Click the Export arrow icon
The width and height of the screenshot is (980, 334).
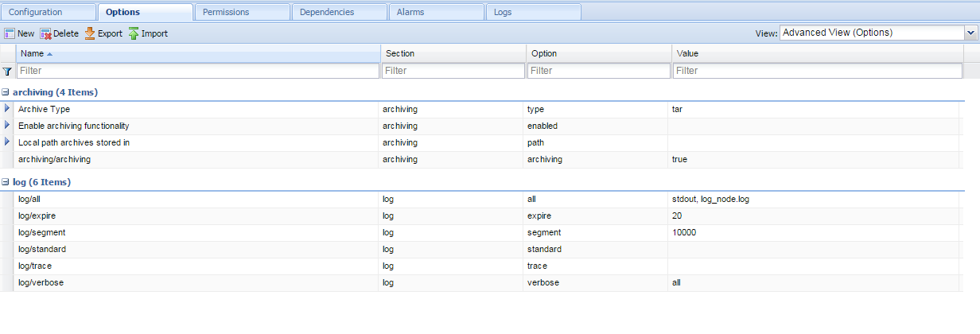pos(90,33)
